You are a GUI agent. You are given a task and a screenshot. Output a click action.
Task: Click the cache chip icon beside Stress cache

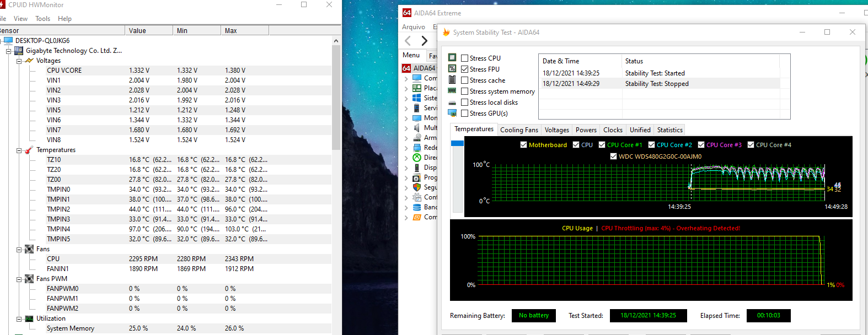point(452,80)
